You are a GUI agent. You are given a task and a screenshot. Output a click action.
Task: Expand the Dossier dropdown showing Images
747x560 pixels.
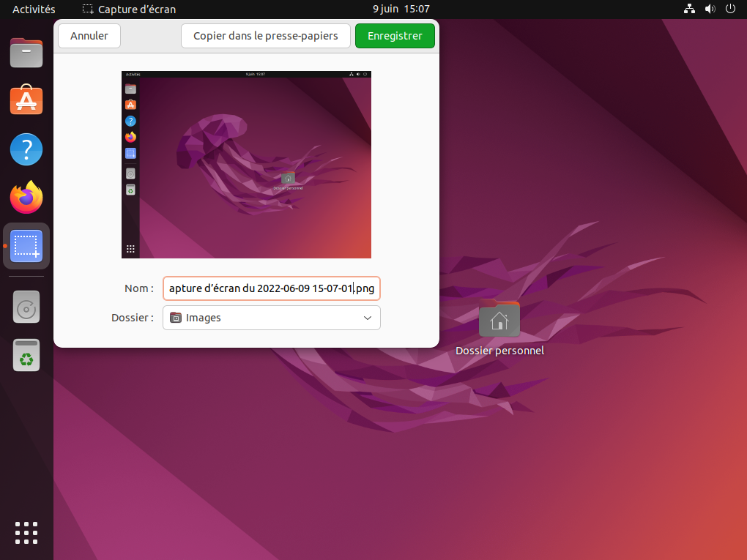click(x=272, y=318)
